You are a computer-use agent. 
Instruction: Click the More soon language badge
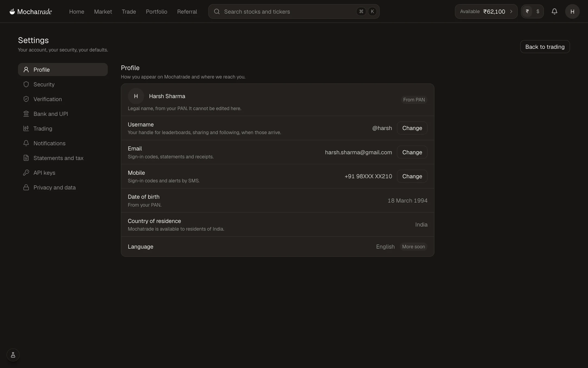(x=414, y=246)
